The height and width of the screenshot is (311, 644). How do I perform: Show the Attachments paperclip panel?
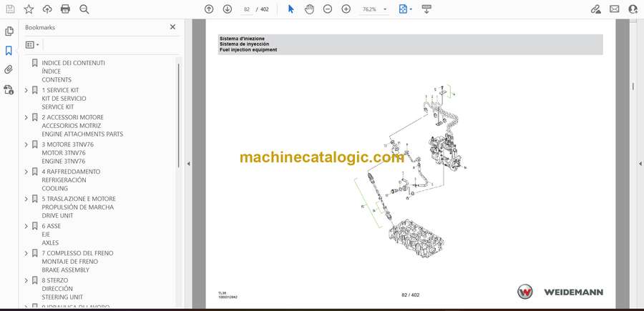pos(9,70)
